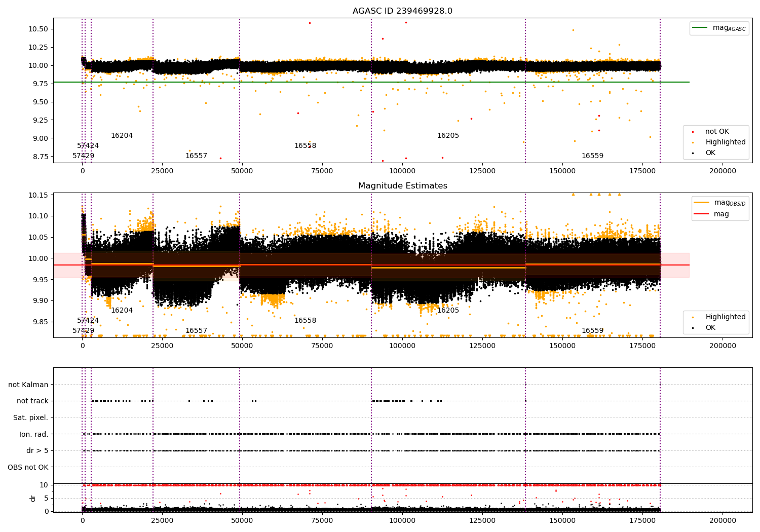Click the 100000 x-tick under Magnitude Estimates plot
The height and width of the screenshot is (532, 760).
pyautogui.click(x=402, y=346)
